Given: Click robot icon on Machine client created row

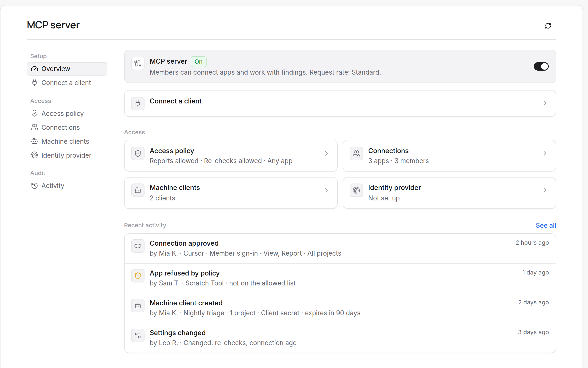Looking at the screenshot, I should 138,306.
